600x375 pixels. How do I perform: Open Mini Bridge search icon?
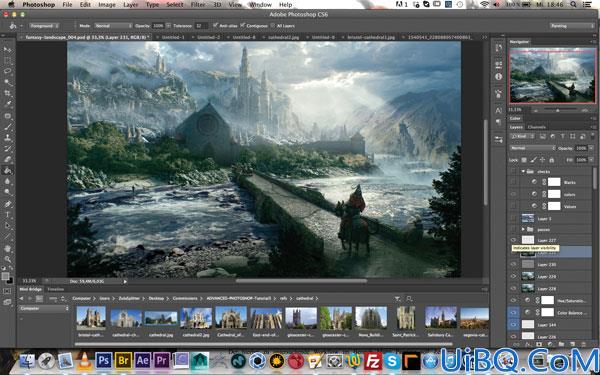pos(409,298)
